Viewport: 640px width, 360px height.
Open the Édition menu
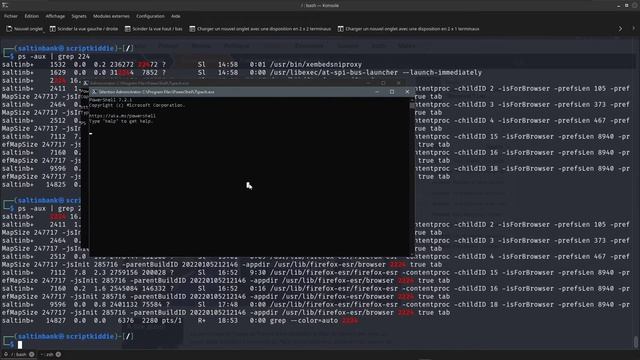click(x=31, y=16)
